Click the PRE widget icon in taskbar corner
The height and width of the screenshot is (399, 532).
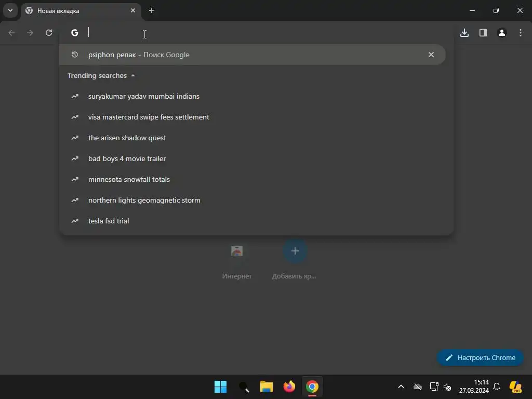tap(516, 387)
